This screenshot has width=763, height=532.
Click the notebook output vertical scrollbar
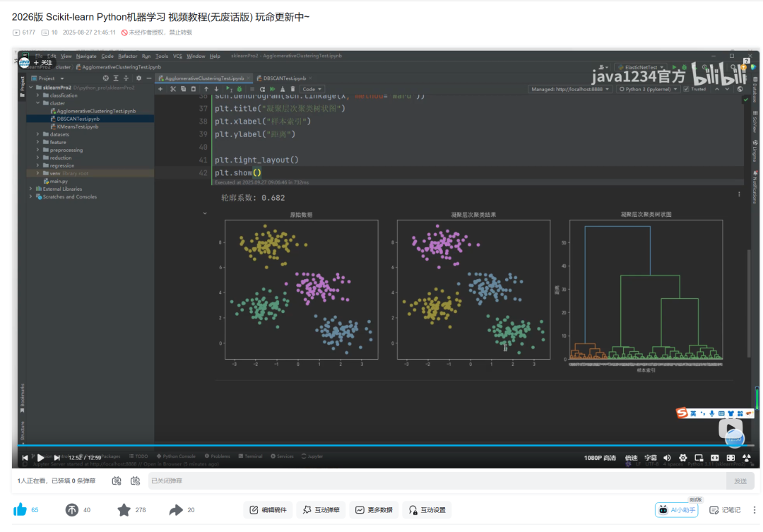[x=749, y=305]
